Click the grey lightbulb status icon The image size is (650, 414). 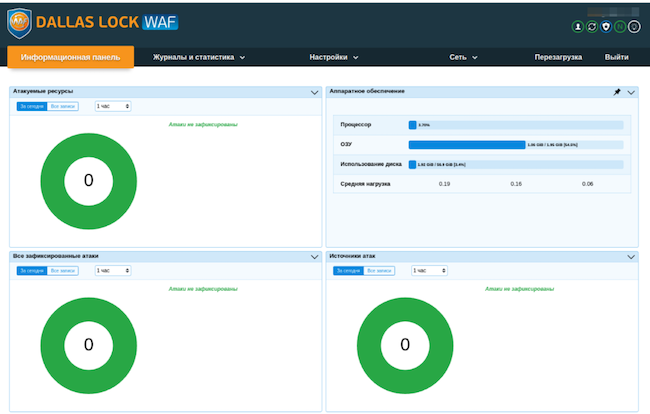(x=634, y=27)
